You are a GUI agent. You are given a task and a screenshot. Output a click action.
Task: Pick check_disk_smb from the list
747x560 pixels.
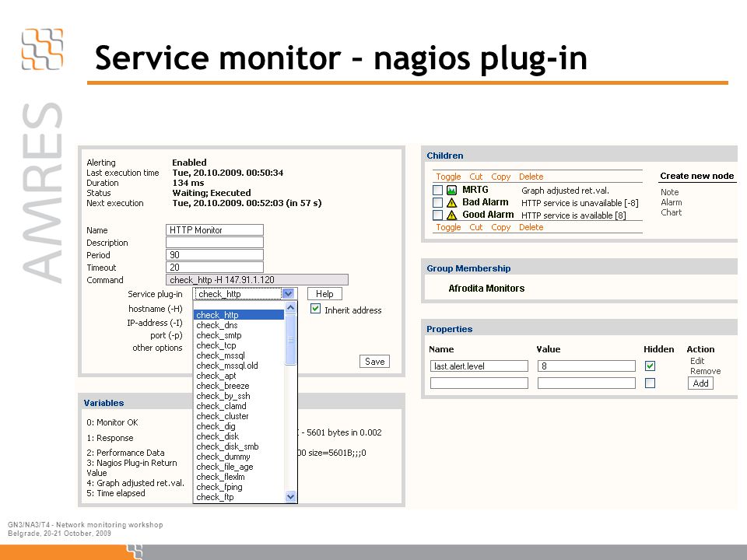click(x=239, y=446)
